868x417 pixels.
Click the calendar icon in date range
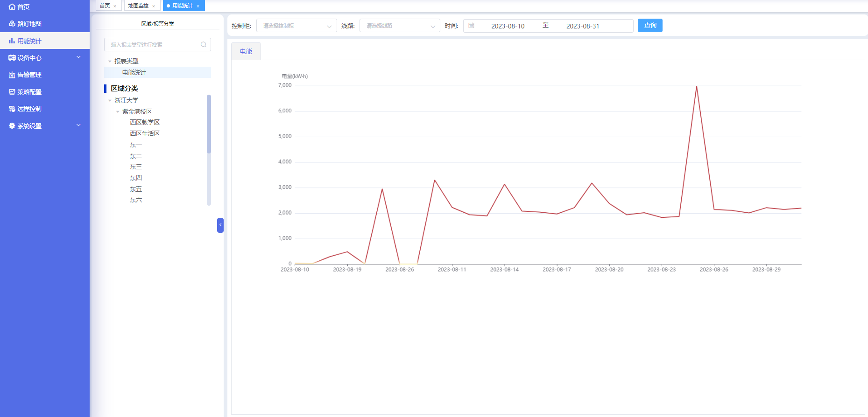(x=471, y=26)
